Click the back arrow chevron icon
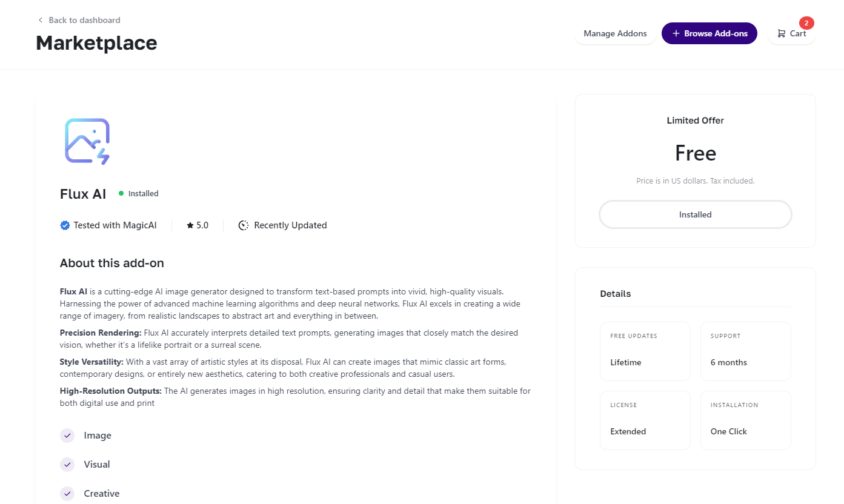Viewport: 844px width, 504px height. [x=41, y=20]
